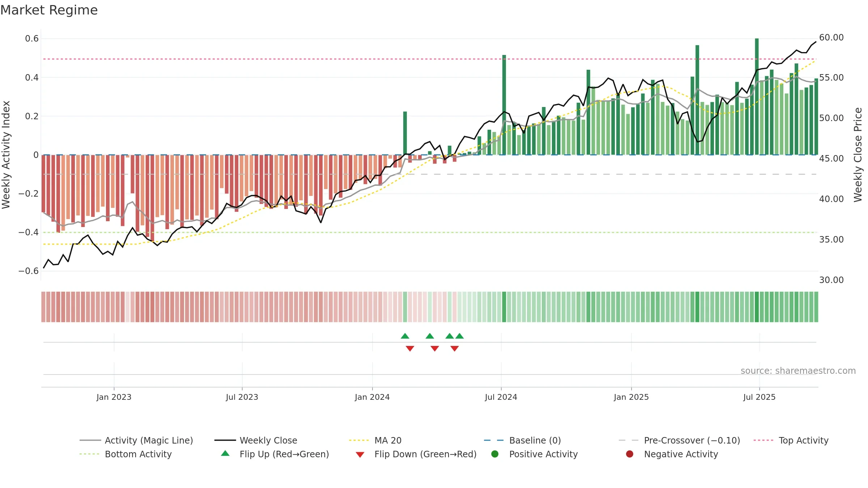The image size is (868, 488).
Task: Click the Jul 2025 x-axis label
Action: pyautogui.click(x=759, y=397)
